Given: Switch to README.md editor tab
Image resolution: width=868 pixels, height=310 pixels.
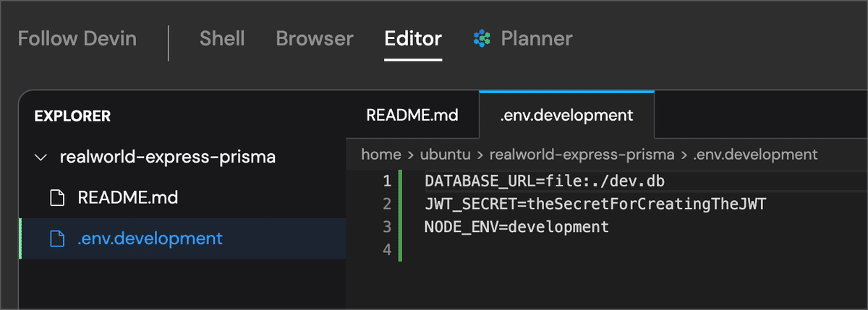Looking at the screenshot, I should click(412, 115).
